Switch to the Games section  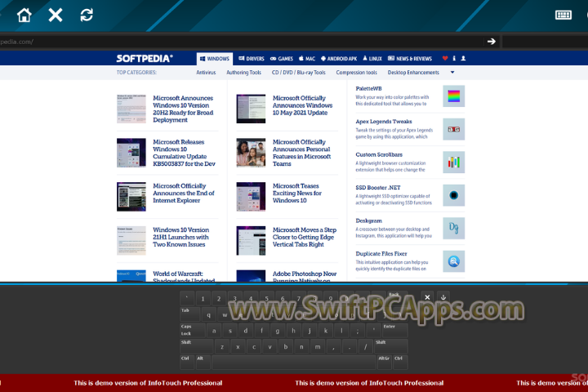click(282, 59)
